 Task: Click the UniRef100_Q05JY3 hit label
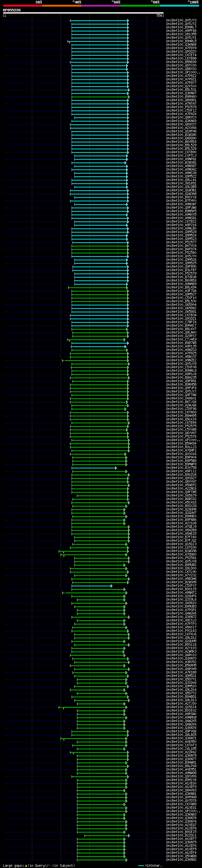point(181,20)
